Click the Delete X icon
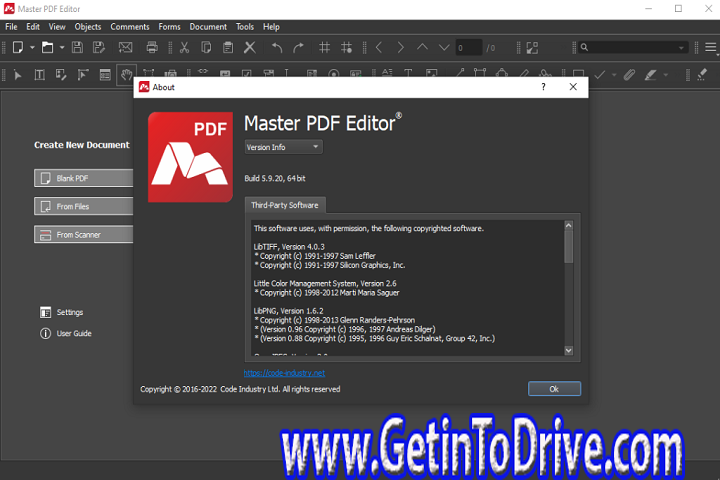The width and height of the screenshot is (720, 480). click(250, 47)
